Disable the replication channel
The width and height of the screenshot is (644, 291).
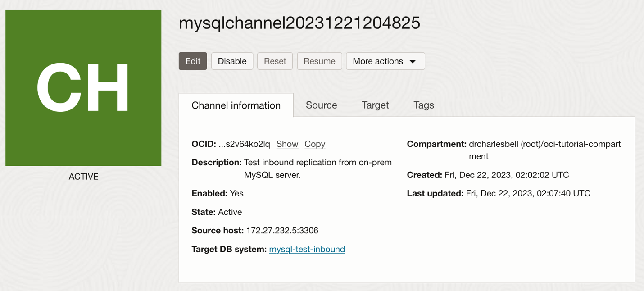232,61
